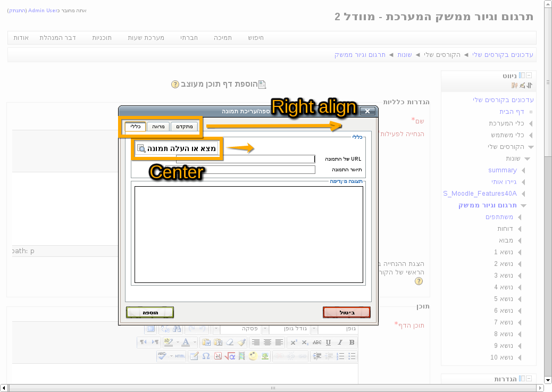
Task: Toggle underline in the editor toolbar
Action: pos(328,343)
